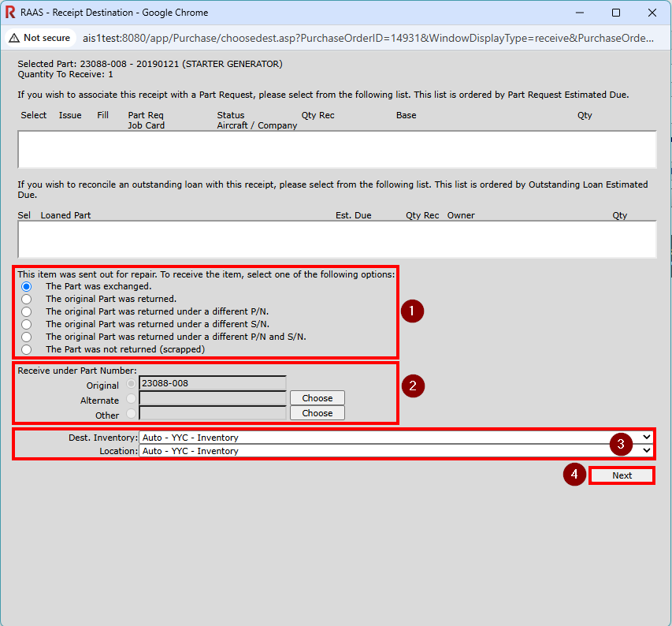Click the 'Quantity To Receive: 1' text
The image size is (672, 626).
point(65,75)
